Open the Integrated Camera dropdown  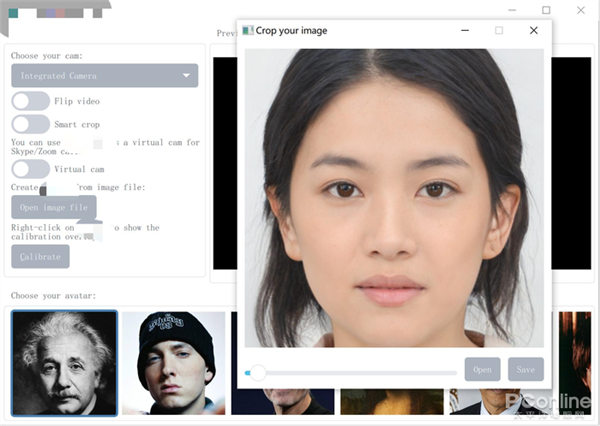coord(104,76)
